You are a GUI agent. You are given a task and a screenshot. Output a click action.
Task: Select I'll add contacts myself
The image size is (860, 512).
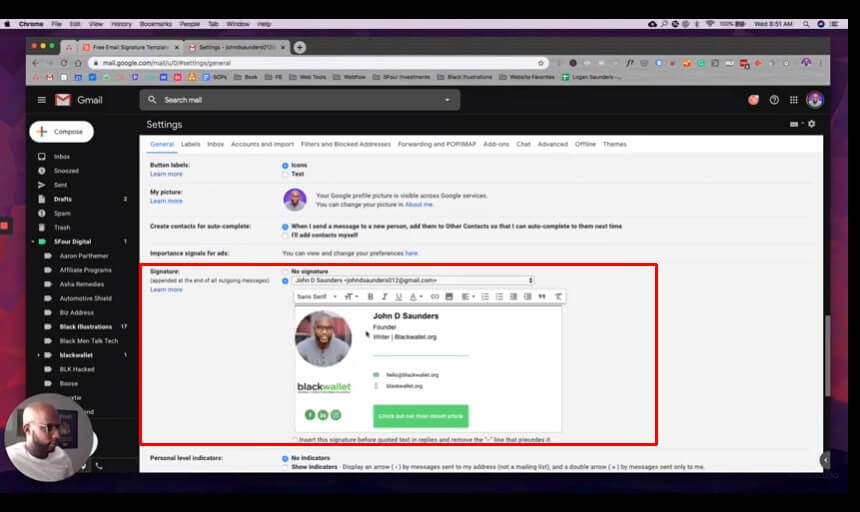tap(285, 235)
